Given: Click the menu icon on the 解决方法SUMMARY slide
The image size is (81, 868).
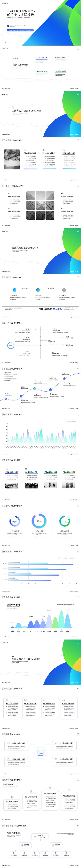Looking at the screenshot, I should click(x=78, y=780).
